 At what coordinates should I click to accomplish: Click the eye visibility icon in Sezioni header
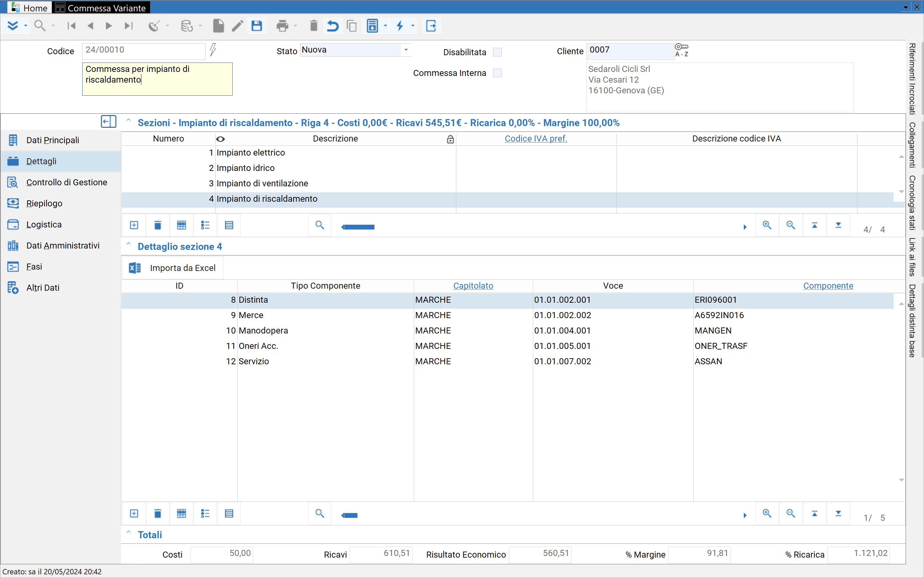point(220,139)
